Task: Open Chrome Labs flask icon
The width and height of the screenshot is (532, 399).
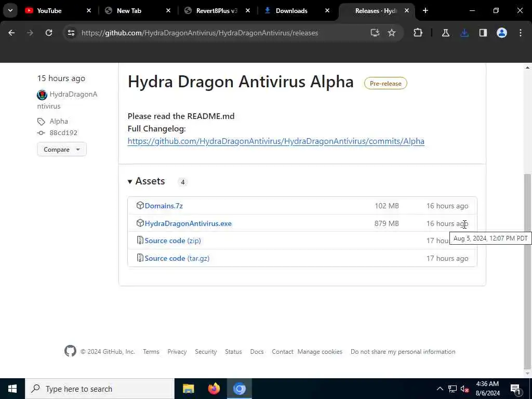Action: tap(445, 33)
